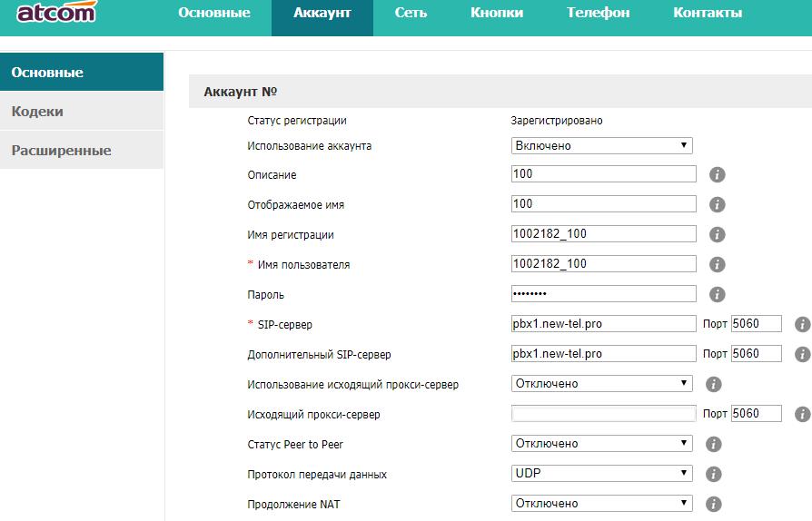Viewport: 812px width, 521px height.
Task: Go to Телефон tab
Action: click(598, 13)
